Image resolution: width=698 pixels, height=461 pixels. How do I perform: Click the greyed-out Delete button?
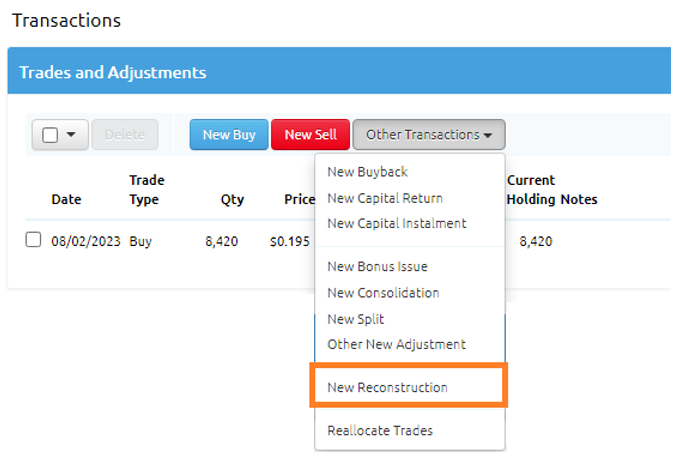125,134
